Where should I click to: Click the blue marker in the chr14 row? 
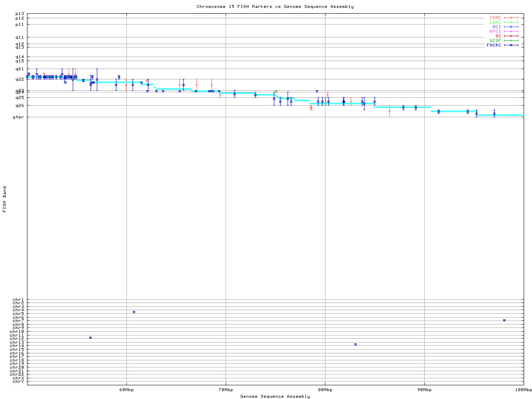click(x=355, y=345)
